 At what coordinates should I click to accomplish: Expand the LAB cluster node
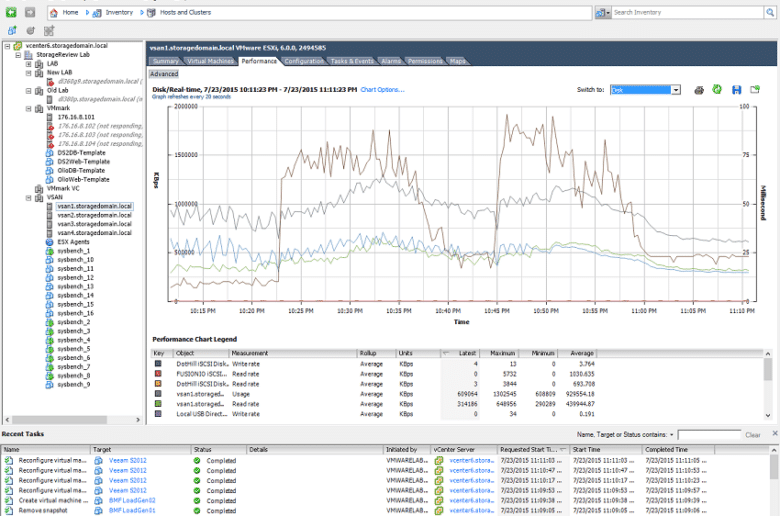tap(28, 64)
